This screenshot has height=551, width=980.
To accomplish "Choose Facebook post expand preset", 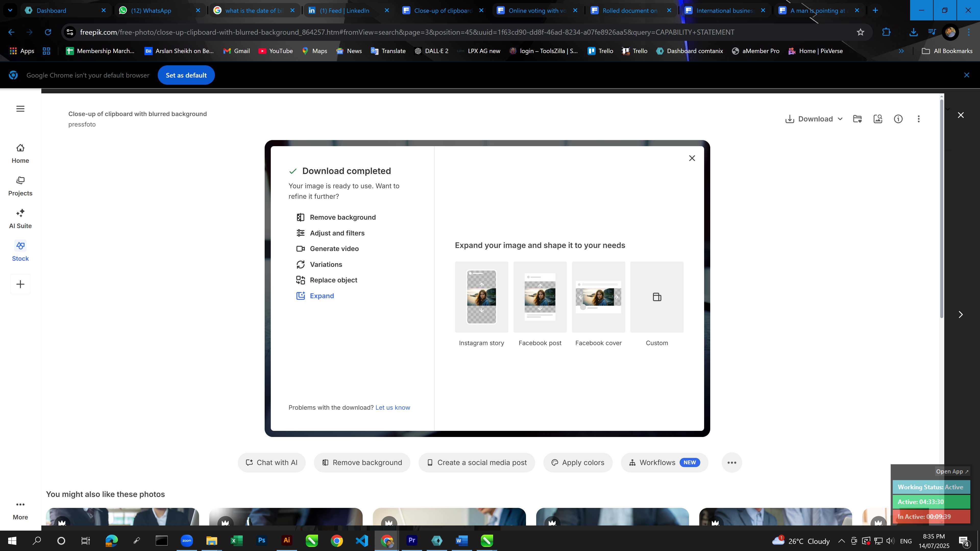I will [540, 304].
